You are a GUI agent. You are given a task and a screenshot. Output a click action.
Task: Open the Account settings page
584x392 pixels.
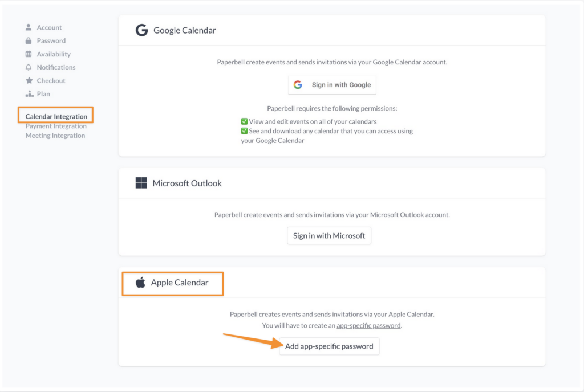point(49,27)
